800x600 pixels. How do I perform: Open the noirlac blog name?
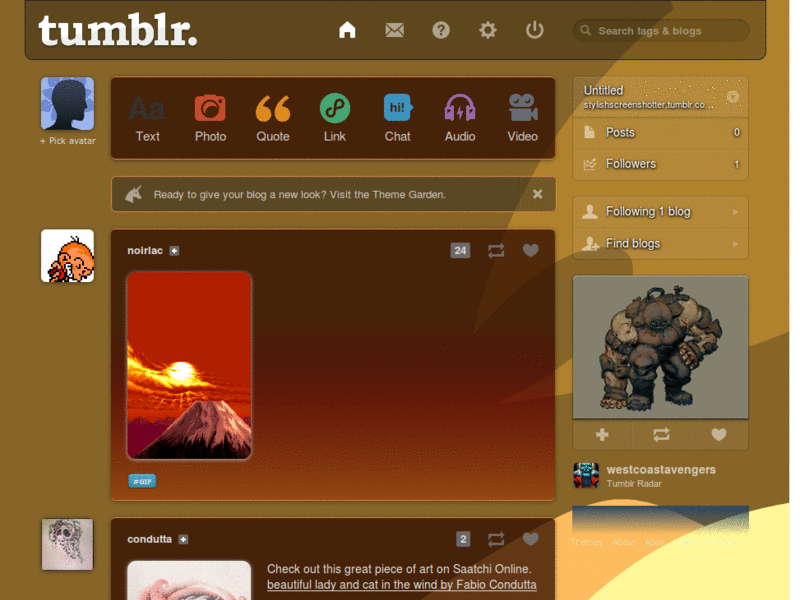coord(145,251)
